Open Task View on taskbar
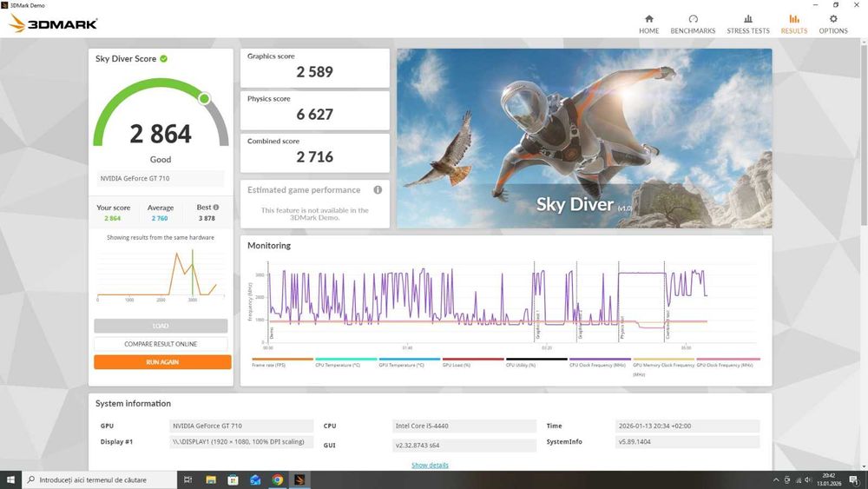The height and width of the screenshot is (489, 868). point(187,479)
